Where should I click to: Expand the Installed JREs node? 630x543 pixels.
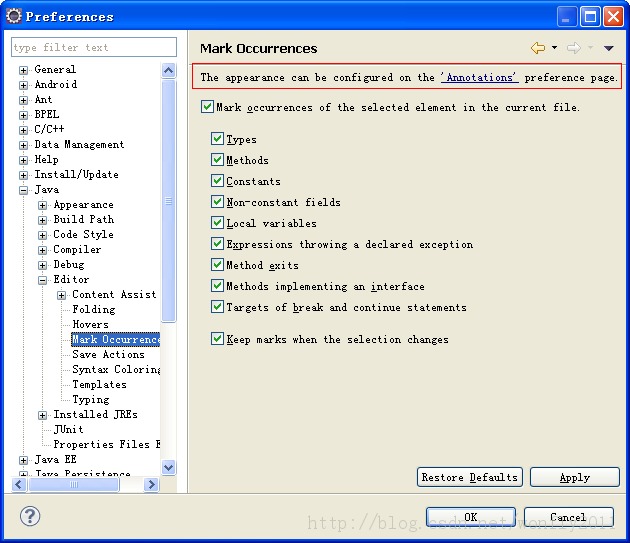43,415
